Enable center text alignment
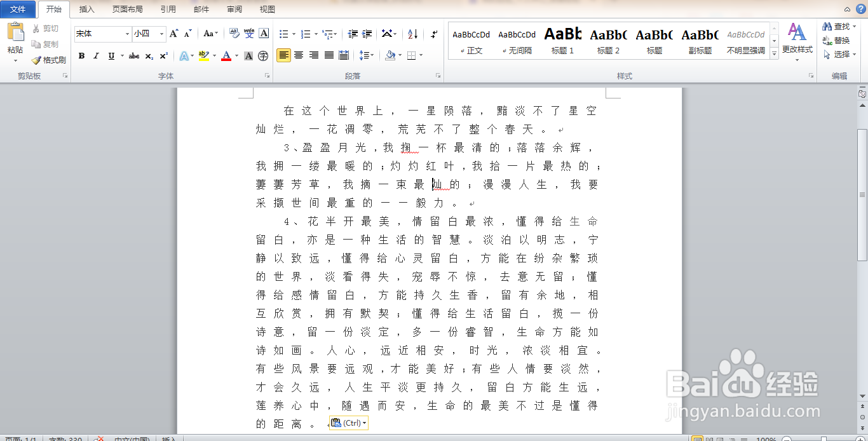Viewport: 868px width, 441px height. (x=298, y=56)
